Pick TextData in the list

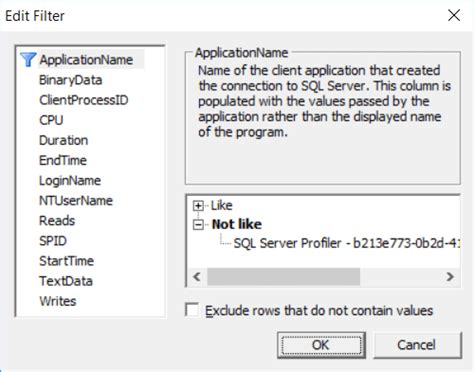(66, 281)
